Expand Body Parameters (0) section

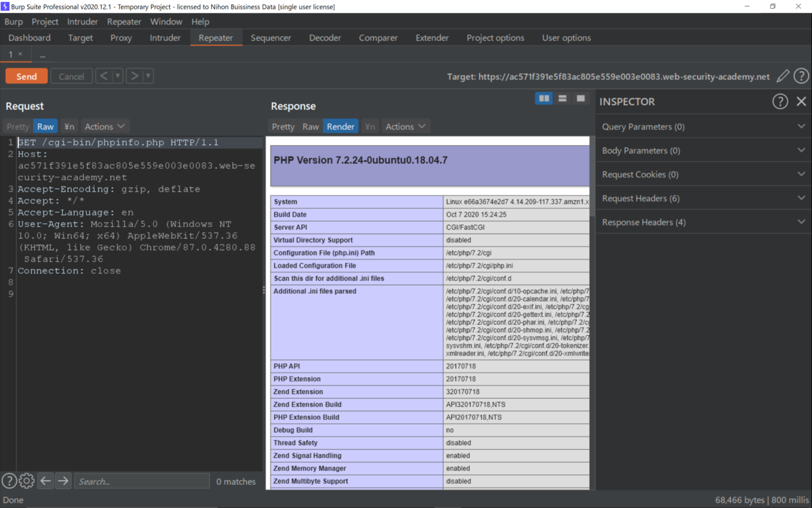[x=704, y=150]
